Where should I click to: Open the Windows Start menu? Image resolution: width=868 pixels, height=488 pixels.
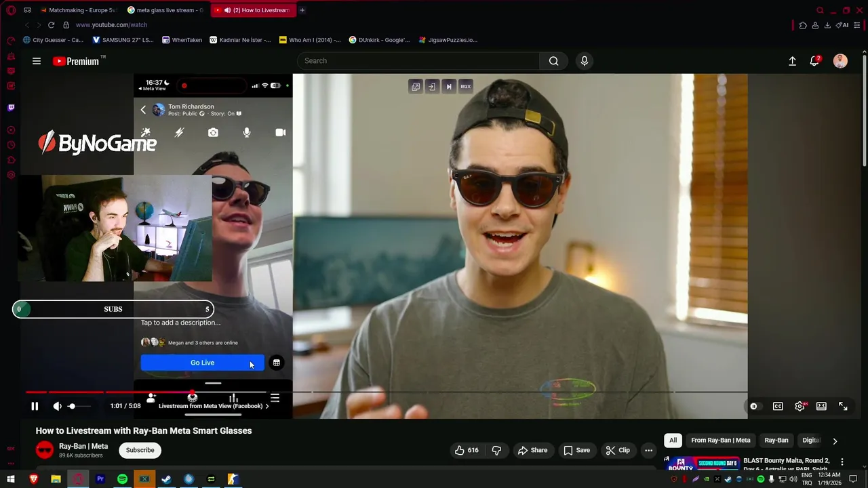tap(11, 479)
